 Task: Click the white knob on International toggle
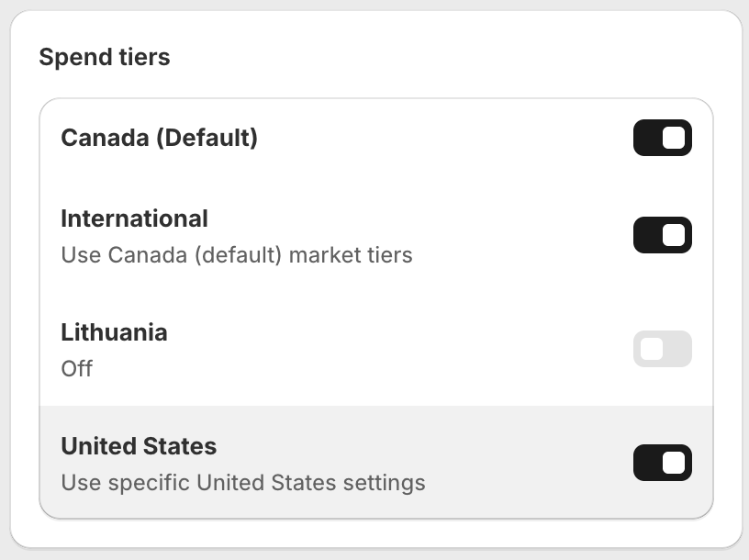(x=674, y=236)
